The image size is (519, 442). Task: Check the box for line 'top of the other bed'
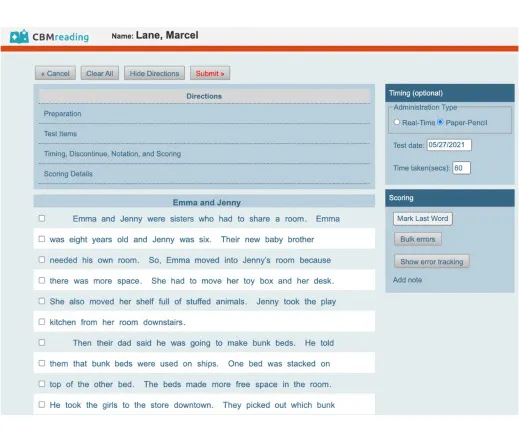tap(42, 384)
